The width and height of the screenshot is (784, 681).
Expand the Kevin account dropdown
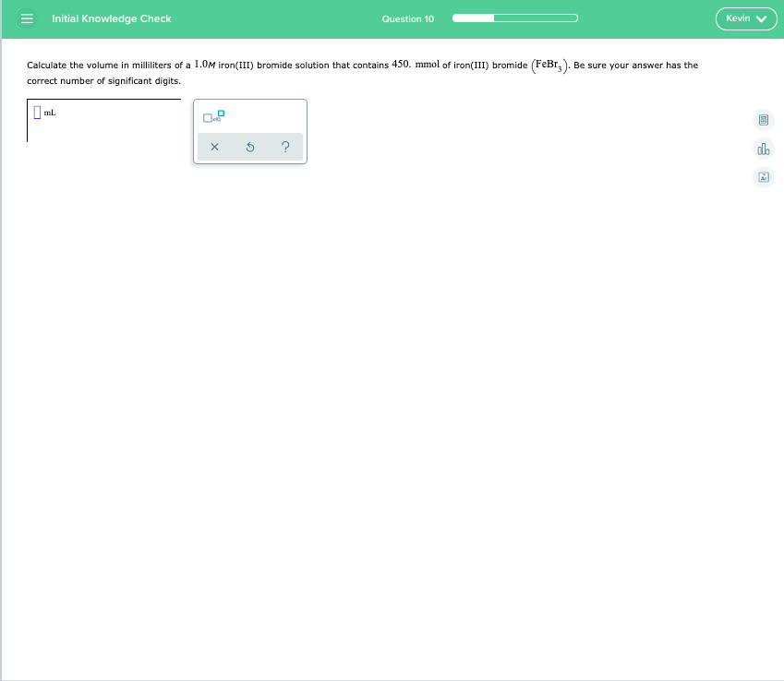pos(746,18)
